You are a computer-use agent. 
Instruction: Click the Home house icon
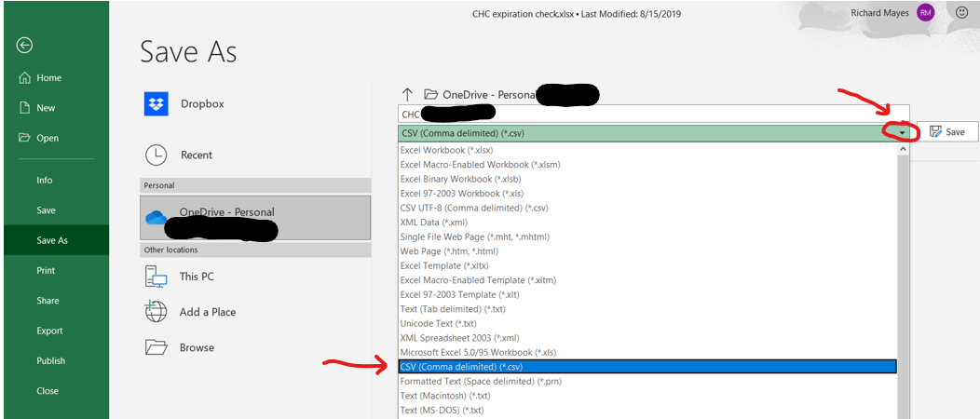tap(24, 78)
